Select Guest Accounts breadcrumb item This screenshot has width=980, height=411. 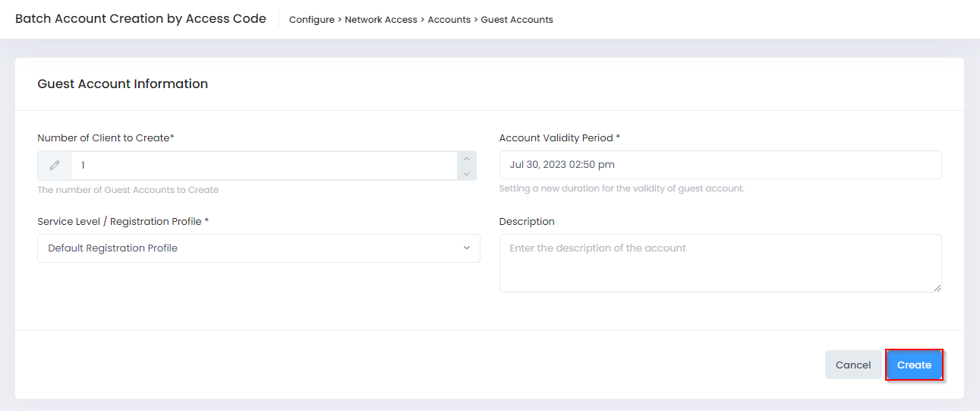517,20
